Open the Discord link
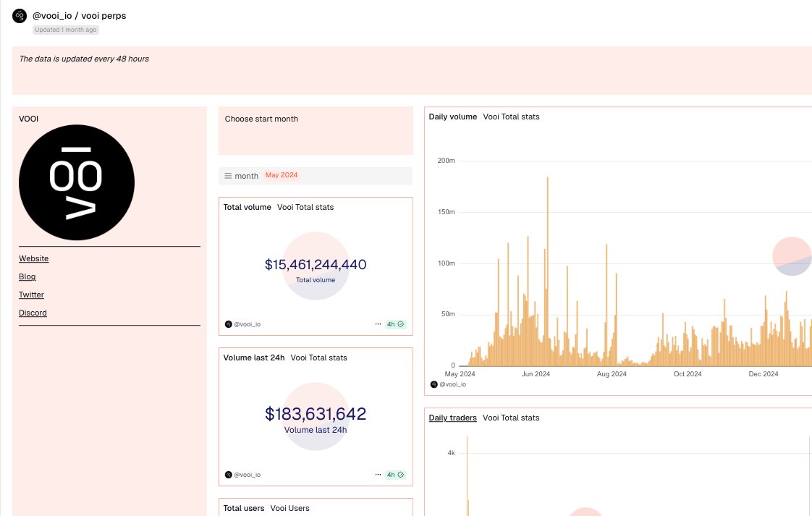 (33, 313)
